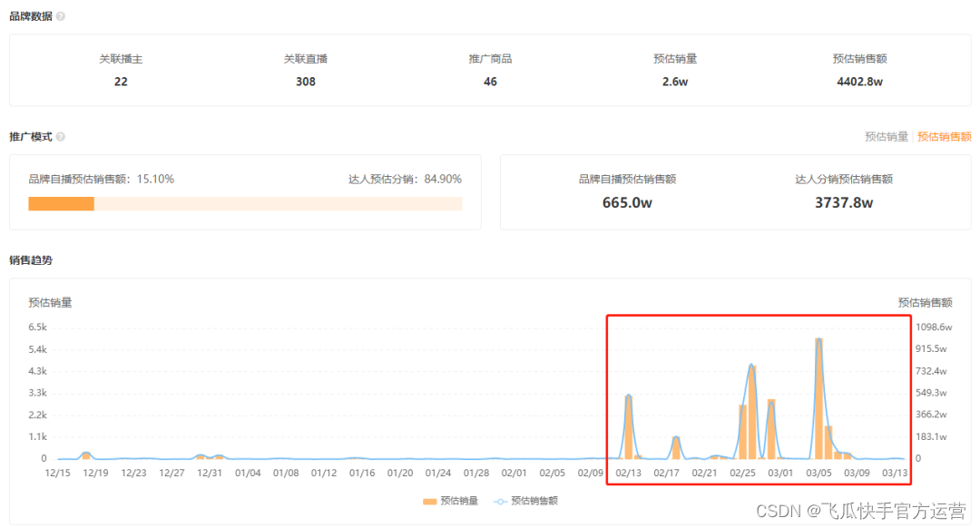The height and width of the screenshot is (528, 980).
Task: Click 达人预估分销: 84.90% label
Action: [405, 180]
